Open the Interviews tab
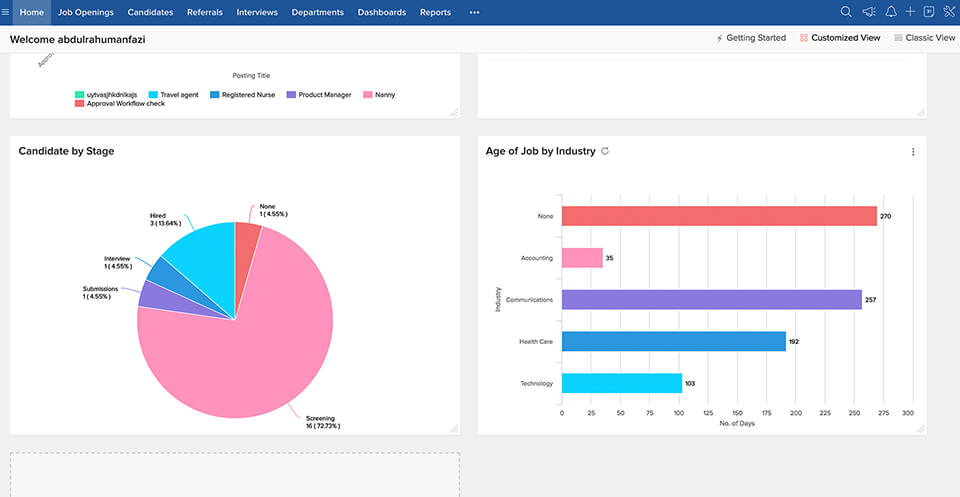 257,12
